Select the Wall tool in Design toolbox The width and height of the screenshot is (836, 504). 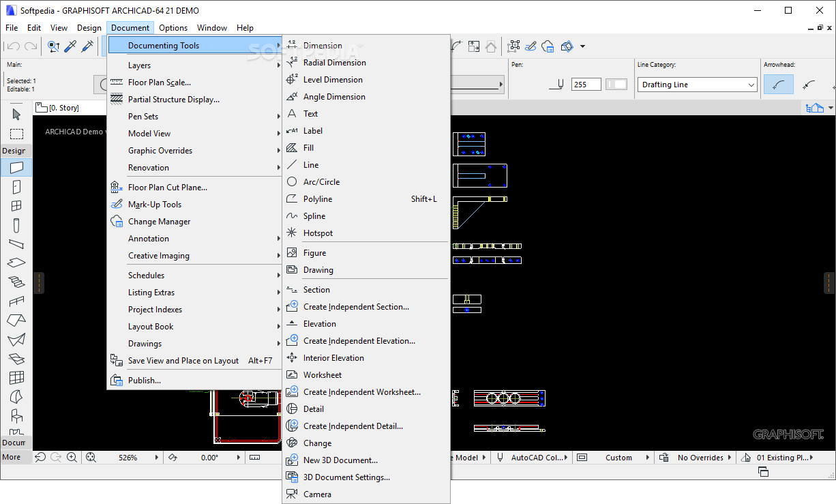click(16, 167)
